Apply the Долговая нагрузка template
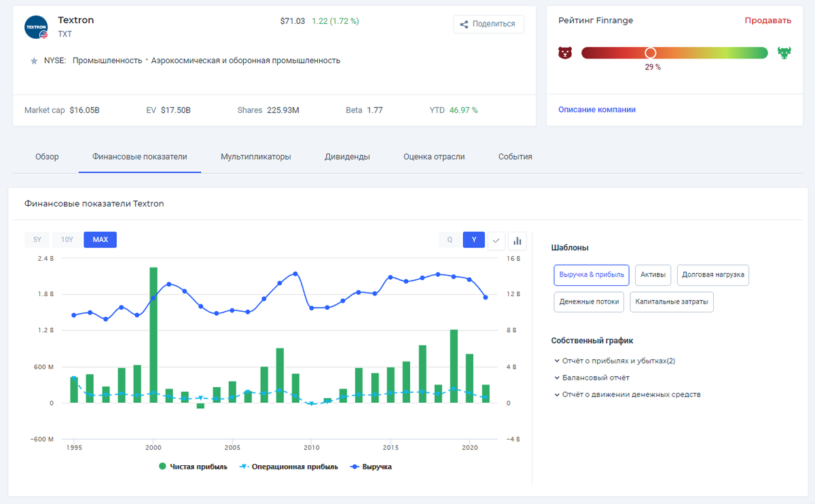 pos(713,275)
